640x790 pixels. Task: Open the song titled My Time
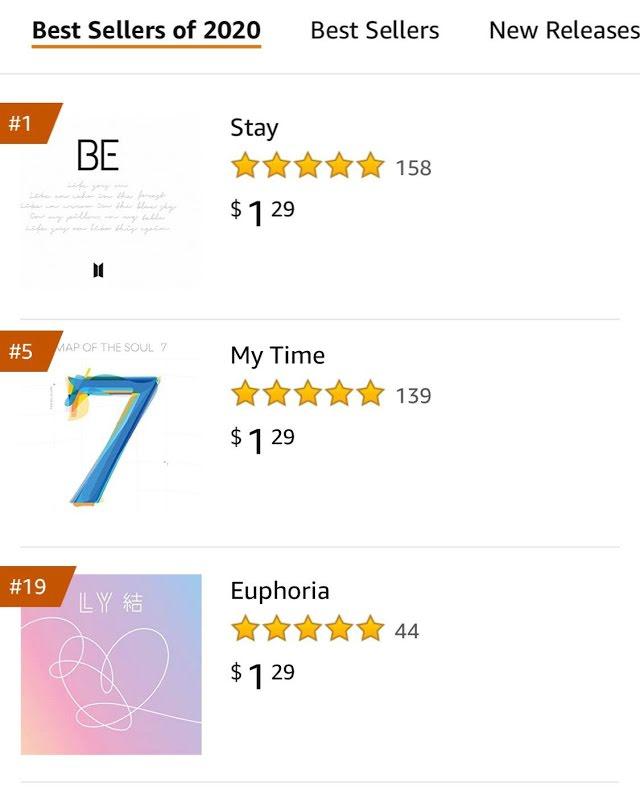(x=277, y=356)
